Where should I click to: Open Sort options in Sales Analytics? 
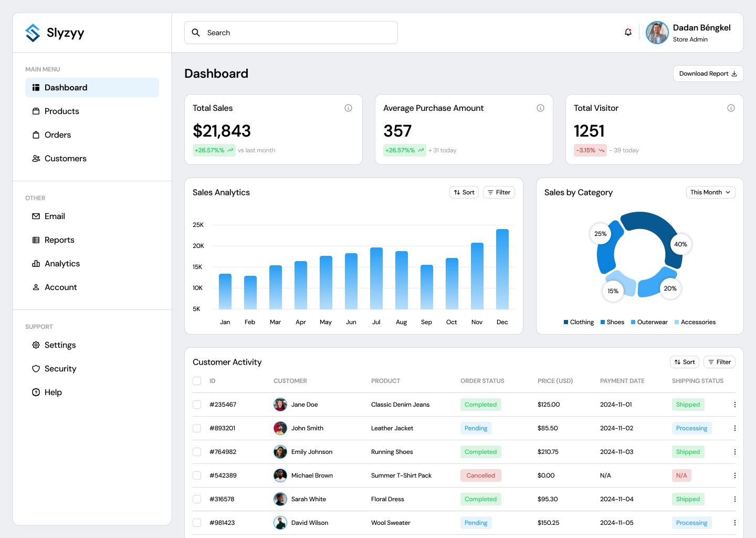tap(464, 192)
